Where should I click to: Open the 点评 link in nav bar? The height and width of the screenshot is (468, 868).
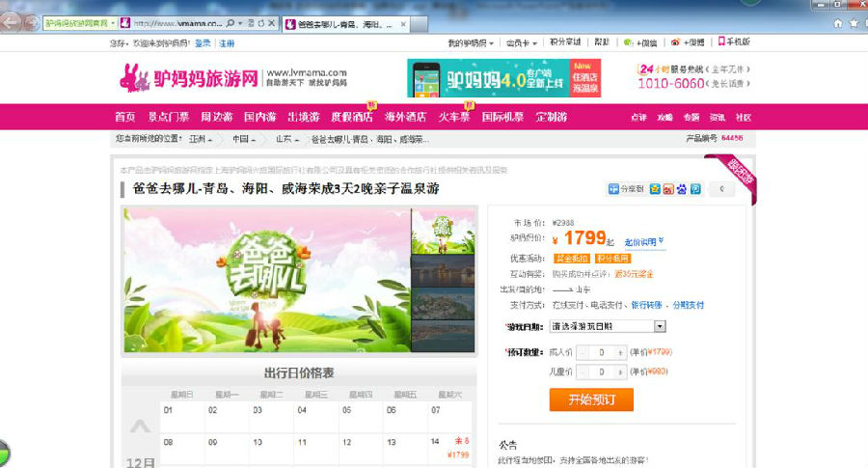pyautogui.click(x=638, y=118)
